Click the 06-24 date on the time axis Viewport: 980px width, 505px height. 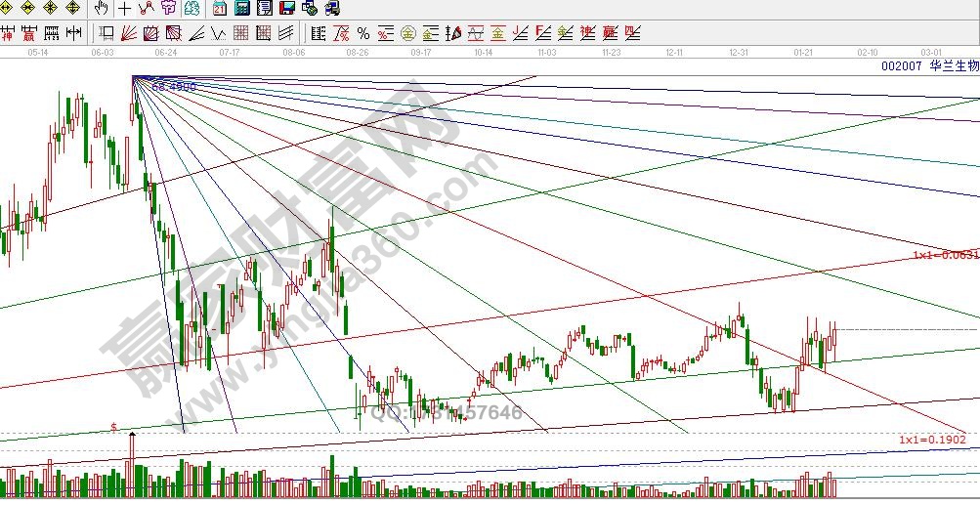165,51
